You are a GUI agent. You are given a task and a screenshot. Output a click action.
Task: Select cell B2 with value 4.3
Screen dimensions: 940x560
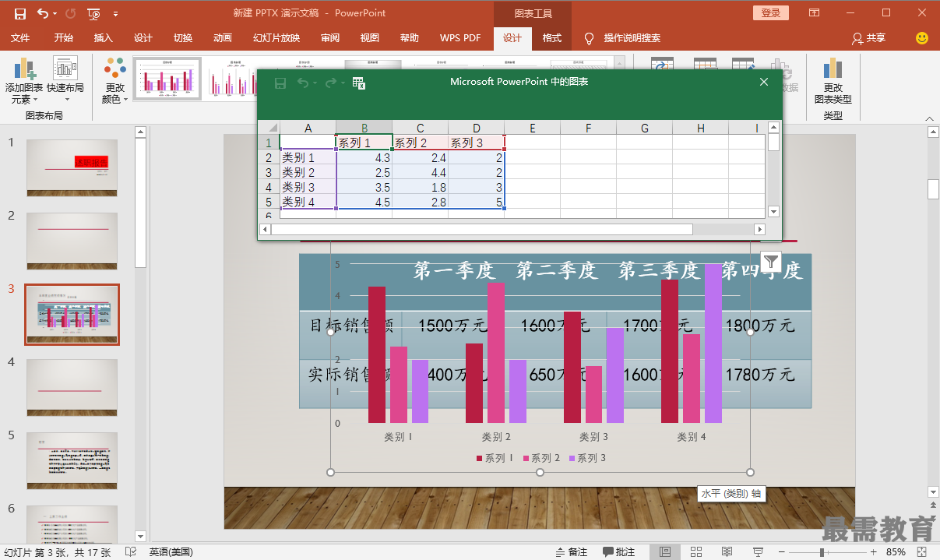(364, 157)
